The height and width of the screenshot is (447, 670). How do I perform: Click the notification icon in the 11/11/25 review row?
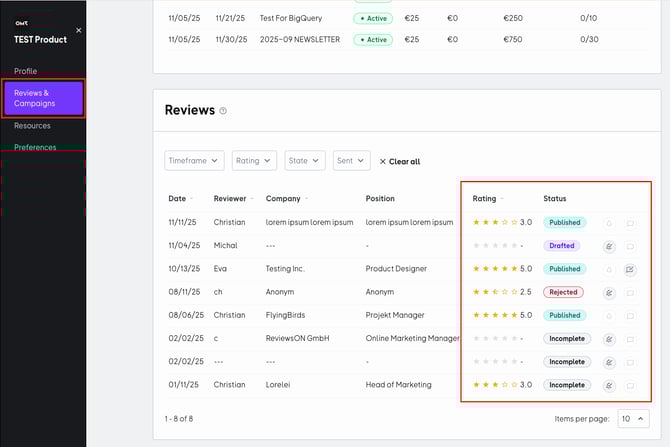tap(609, 223)
